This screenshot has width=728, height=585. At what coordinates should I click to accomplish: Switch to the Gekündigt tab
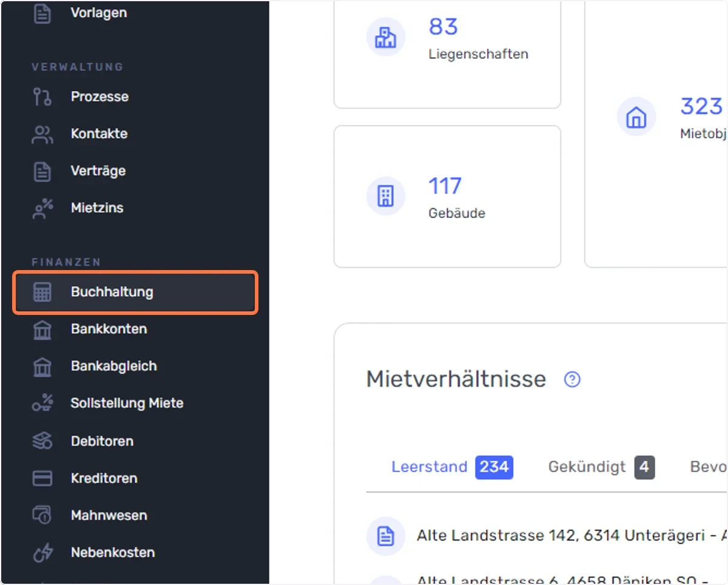(x=601, y=467)
